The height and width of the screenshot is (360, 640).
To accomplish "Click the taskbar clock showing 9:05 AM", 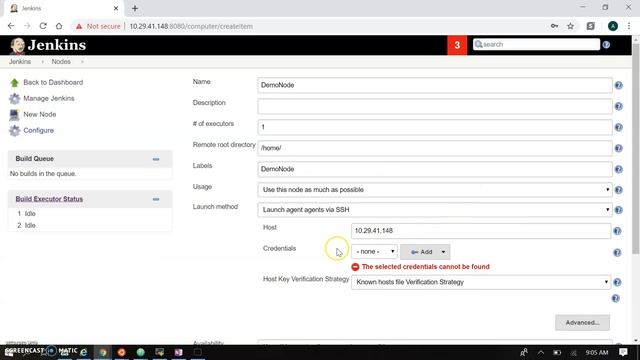I will click(597, 352).
